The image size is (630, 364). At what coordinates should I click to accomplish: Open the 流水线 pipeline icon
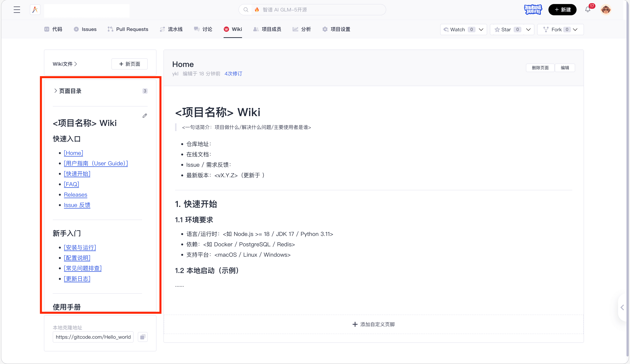point(162,29)
